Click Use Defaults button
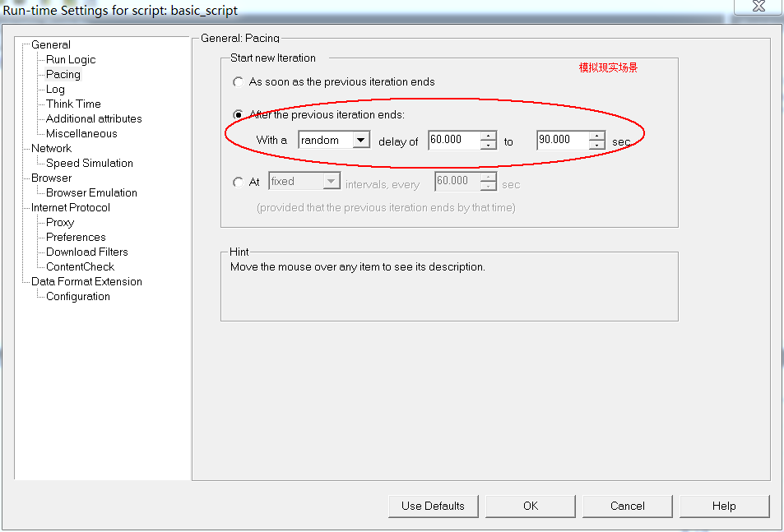 (433, 506)
